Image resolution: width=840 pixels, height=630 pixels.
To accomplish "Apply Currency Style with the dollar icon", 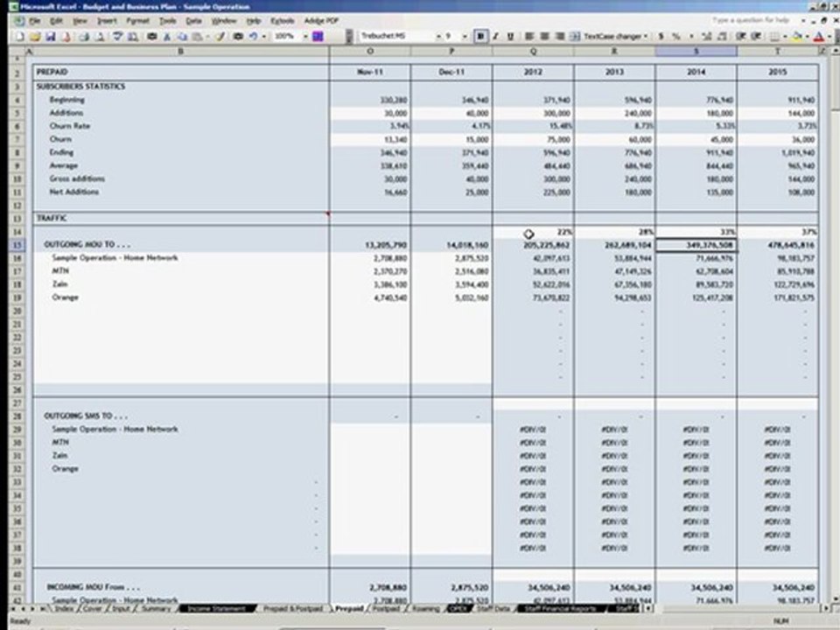I will click(661, 37).
